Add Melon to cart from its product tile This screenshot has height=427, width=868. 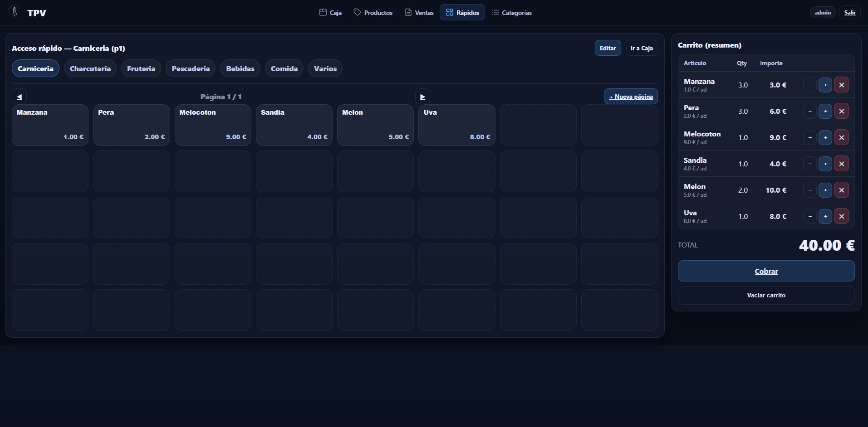(x=375, y=125)
